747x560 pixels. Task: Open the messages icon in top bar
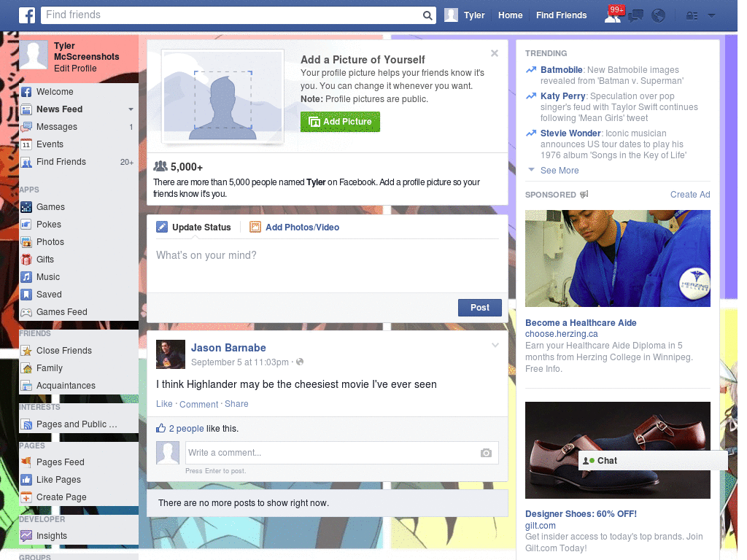pos(635,16)
